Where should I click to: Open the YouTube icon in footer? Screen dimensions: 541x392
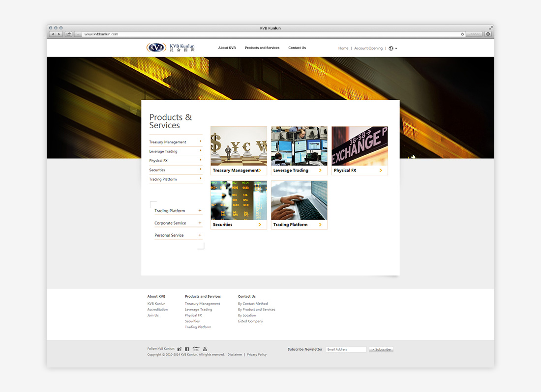(205, 349)
